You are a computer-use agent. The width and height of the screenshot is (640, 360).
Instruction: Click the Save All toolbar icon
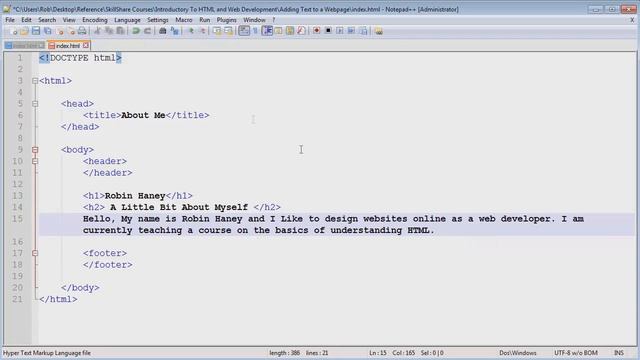pyautogui.click(x=48, y=31)
